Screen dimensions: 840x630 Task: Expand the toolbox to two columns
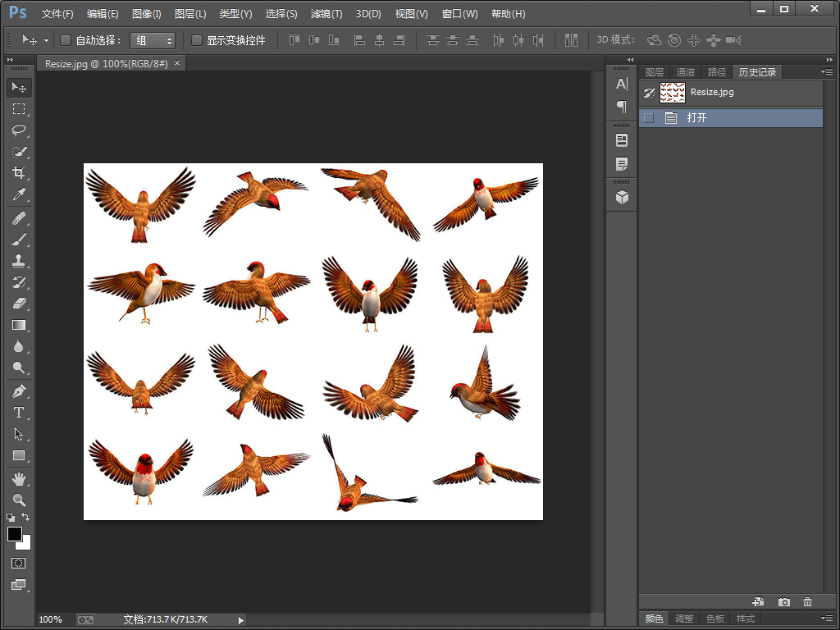(10, 59)
